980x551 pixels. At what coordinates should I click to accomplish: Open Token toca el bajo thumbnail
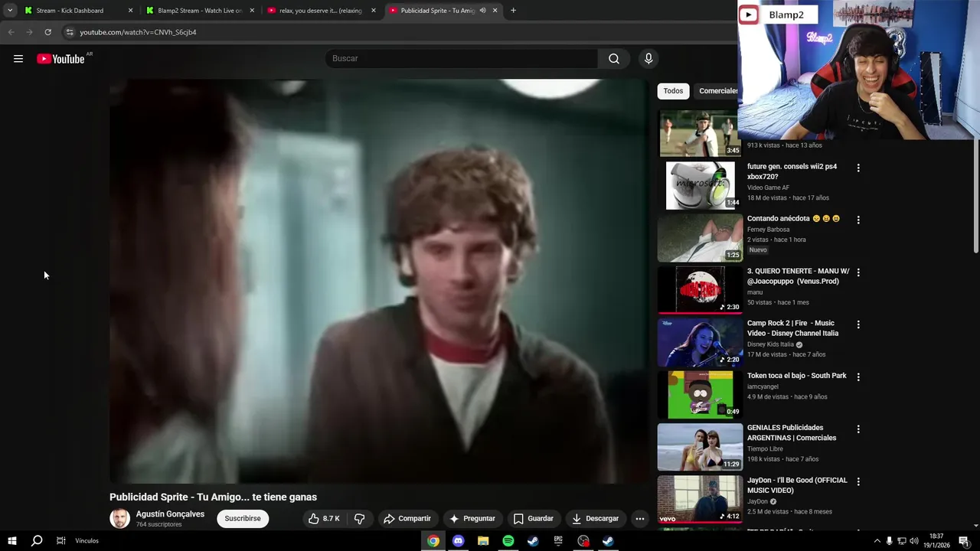[x=700, y=395]
